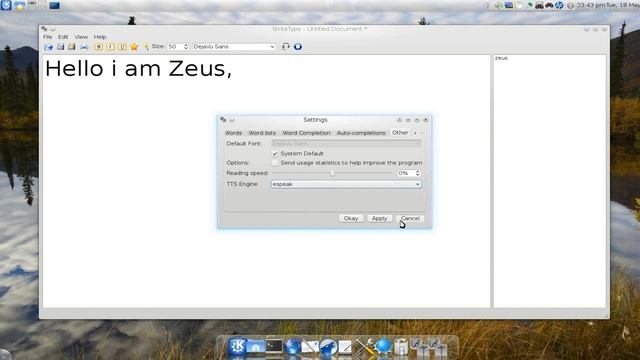Open the Settings dialog window menu icon
640x360 pixels.
pos(223,120)
